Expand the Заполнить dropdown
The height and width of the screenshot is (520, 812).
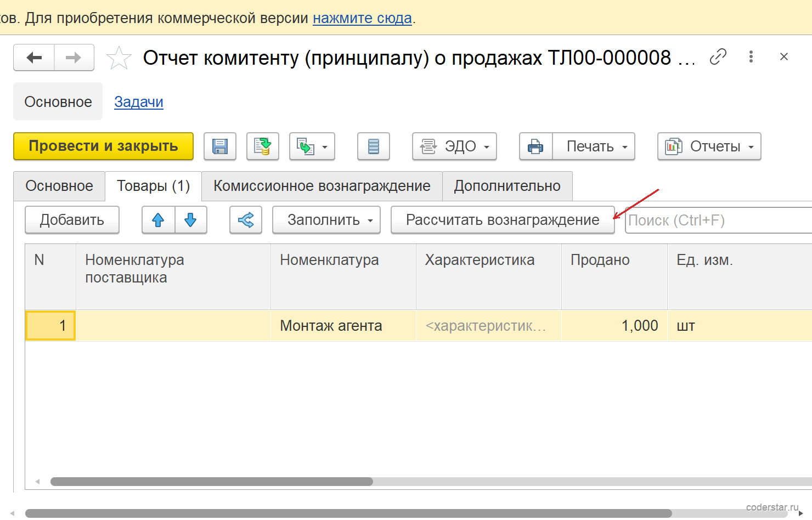(x=326, y=220)
